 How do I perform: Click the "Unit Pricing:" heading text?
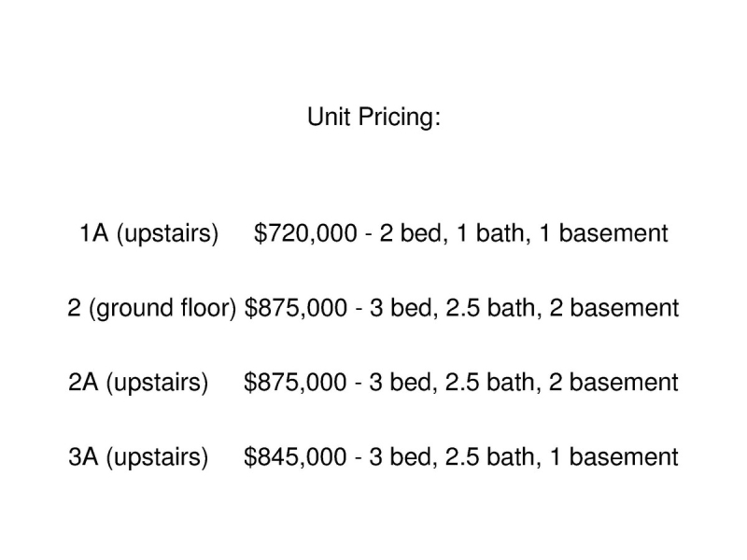(373, 119)
